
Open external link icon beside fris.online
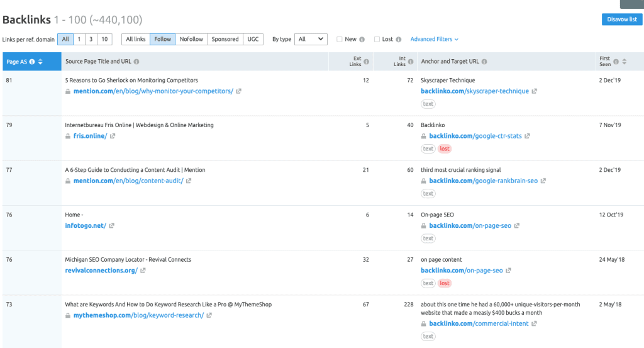pos(113,136)
